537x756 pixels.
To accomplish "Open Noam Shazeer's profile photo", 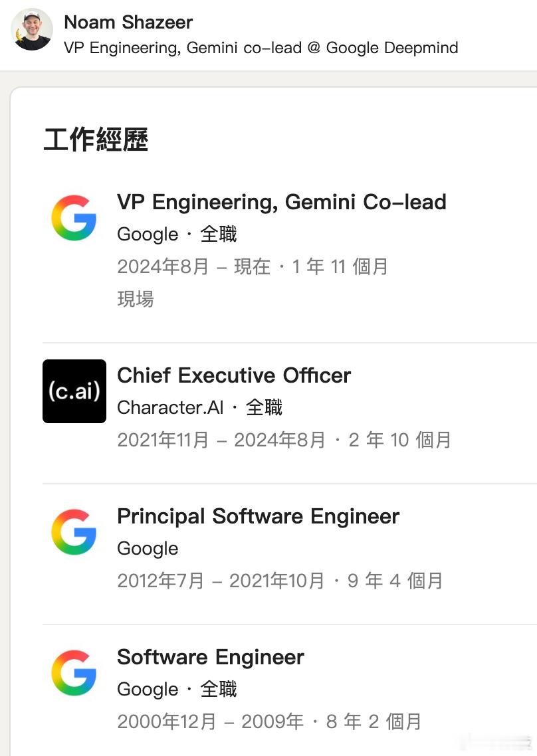I will [32, 29].
